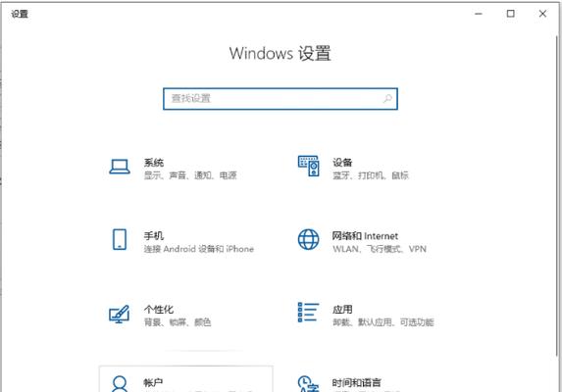
Task: Open the 个性化 paintbrush icon
Action: [x=119, y=314]
